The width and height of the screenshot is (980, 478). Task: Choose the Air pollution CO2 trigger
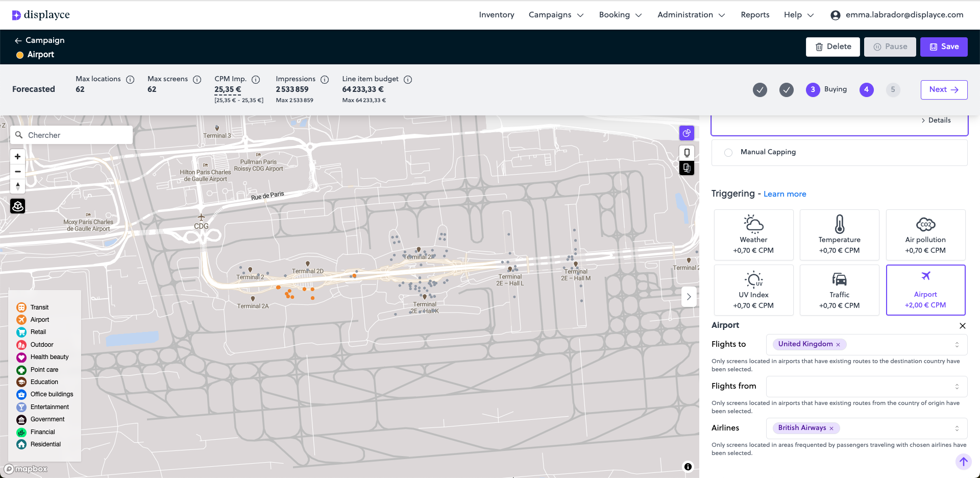pos(925,235)
